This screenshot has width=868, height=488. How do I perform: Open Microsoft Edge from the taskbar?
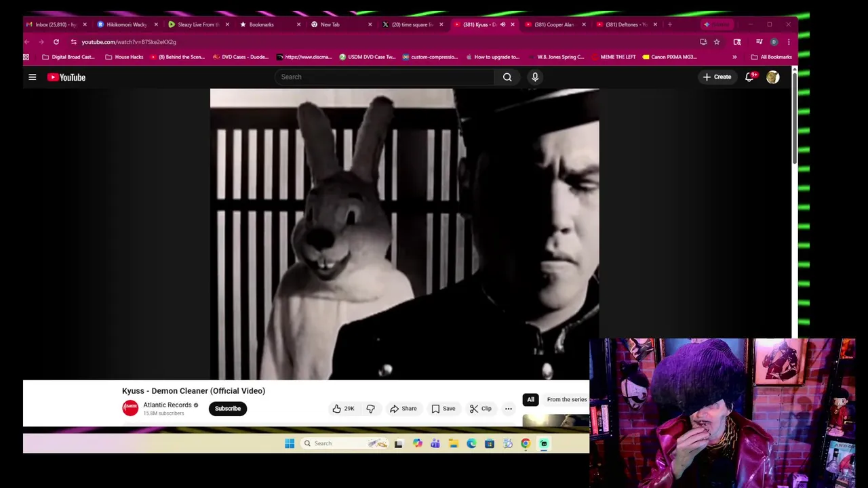[x=471, y=444]
